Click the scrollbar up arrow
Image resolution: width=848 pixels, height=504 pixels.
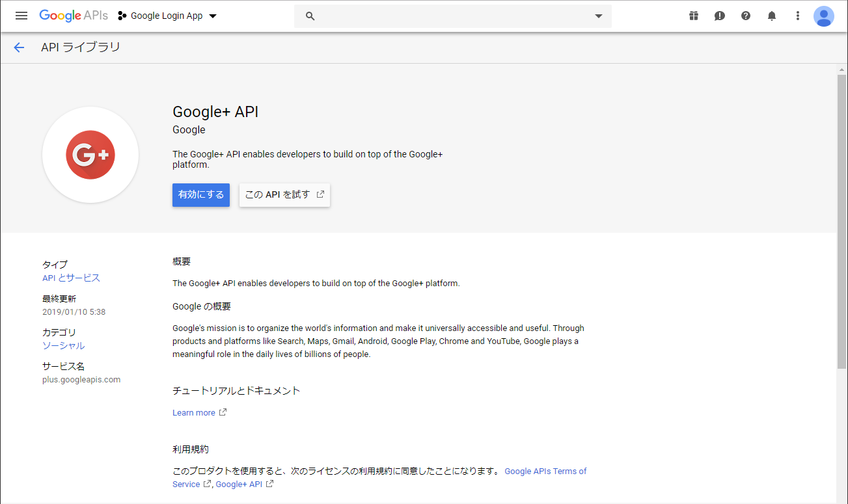click(841, 69)
